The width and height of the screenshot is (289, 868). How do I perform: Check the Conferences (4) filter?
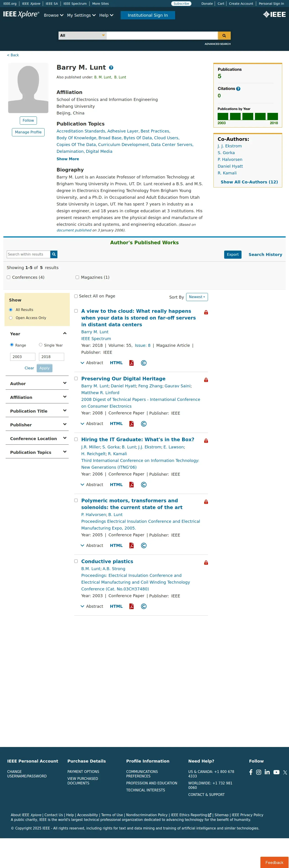(8, 277)
